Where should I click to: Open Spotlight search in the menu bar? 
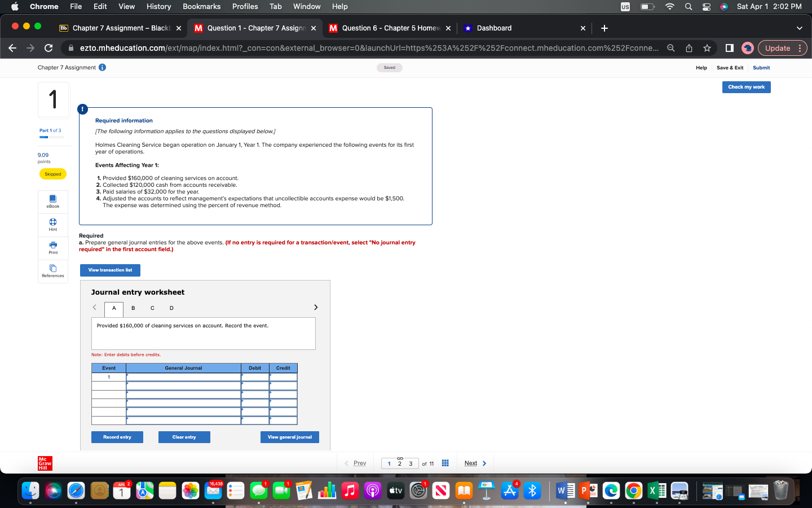(x=689, y=7)
